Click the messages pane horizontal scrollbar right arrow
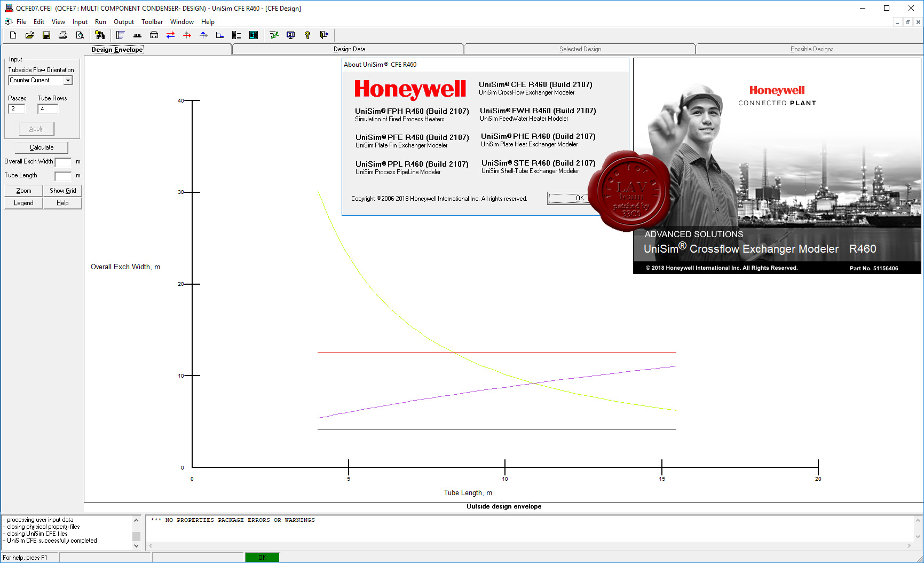 (909, 545)
